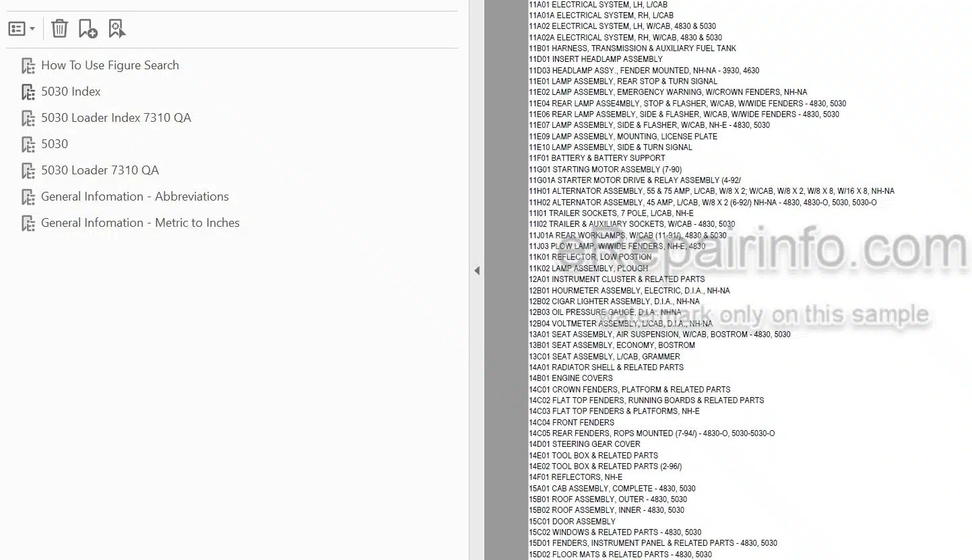972x560 pixels.
Task: Find current bookmark icon
Action: click(x=117, y=28)
